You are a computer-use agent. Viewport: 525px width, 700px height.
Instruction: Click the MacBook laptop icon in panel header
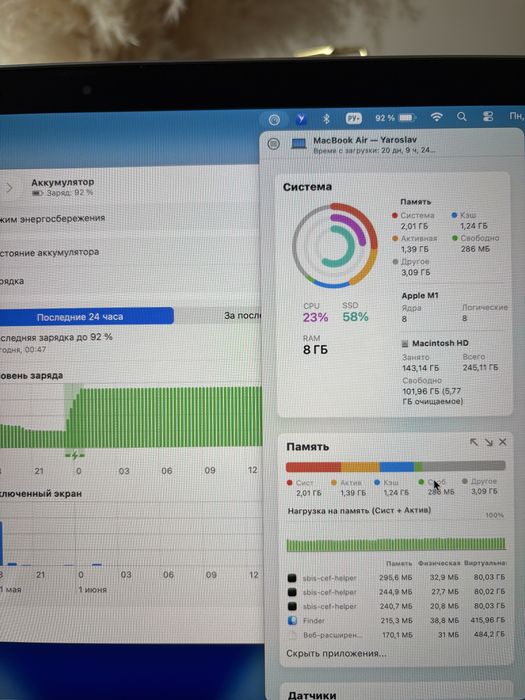coord(299,144)
